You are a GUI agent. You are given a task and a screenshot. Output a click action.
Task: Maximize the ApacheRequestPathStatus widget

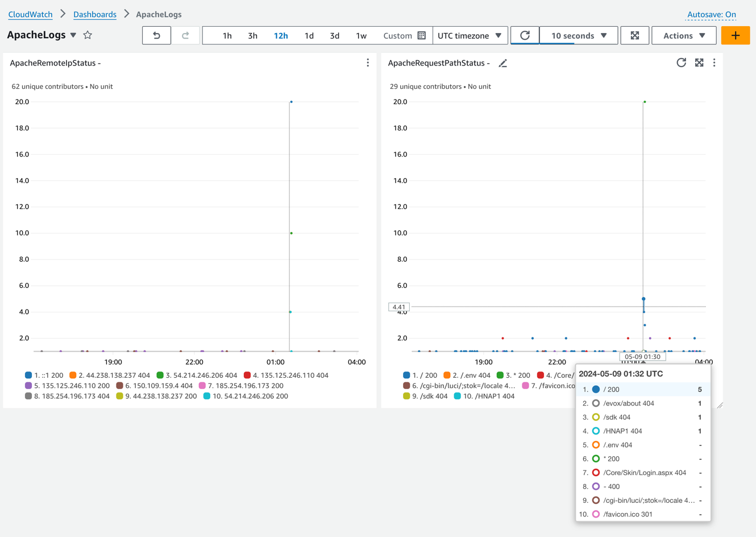699,63
